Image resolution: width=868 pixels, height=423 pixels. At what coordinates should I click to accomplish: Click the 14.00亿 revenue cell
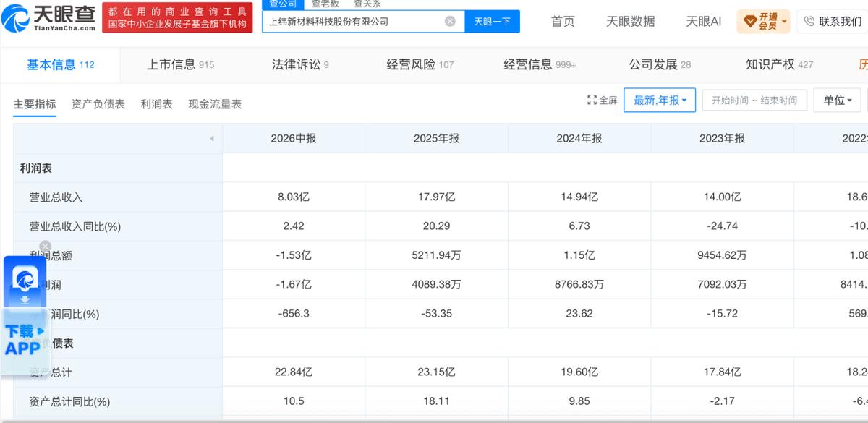point(722,197)
